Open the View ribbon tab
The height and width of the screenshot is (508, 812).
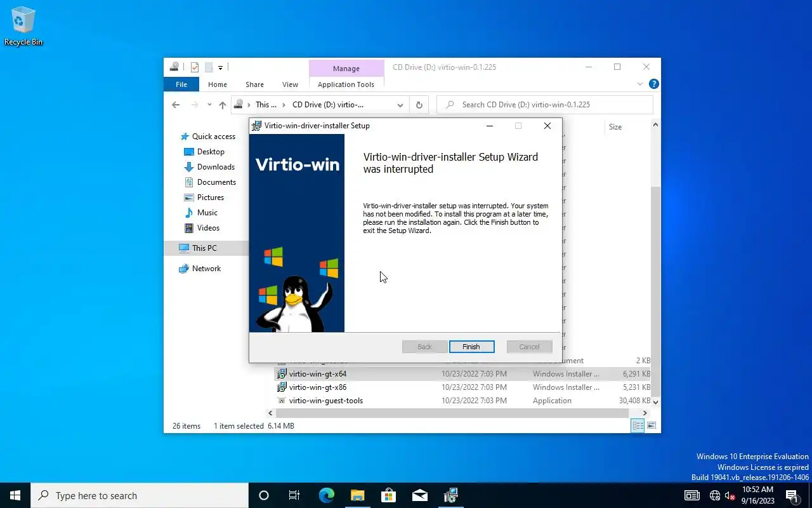click(x=290, y=84)
